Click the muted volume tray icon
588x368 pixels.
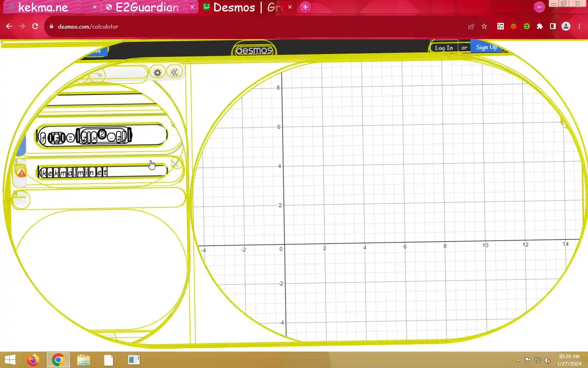(x=548, y=360)
